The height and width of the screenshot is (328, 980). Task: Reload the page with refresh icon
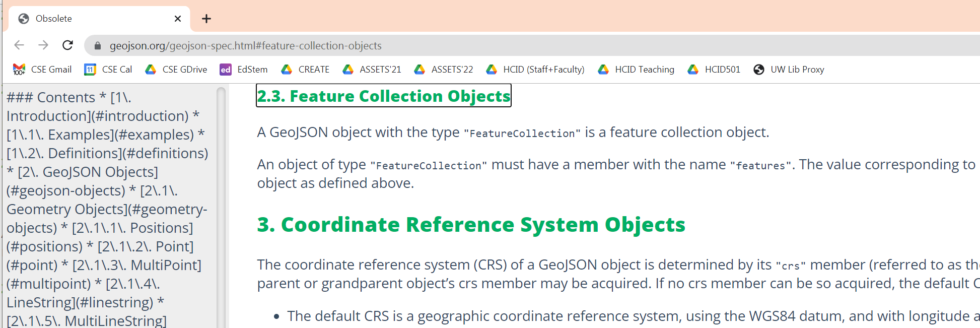click(x=67, y=45)
